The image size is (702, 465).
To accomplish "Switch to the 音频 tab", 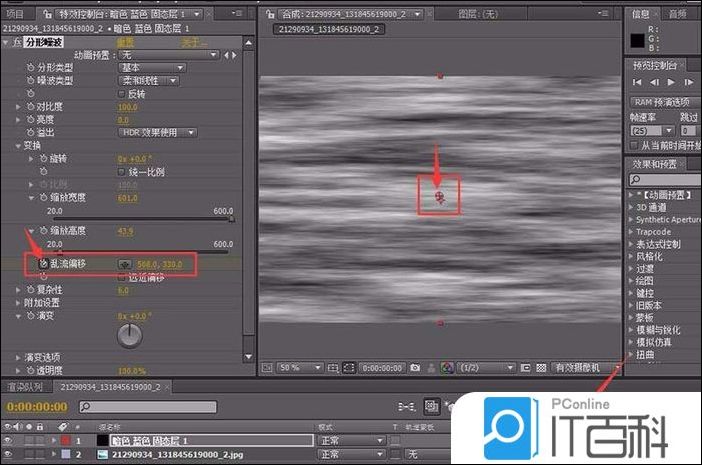I will [677, 14].
